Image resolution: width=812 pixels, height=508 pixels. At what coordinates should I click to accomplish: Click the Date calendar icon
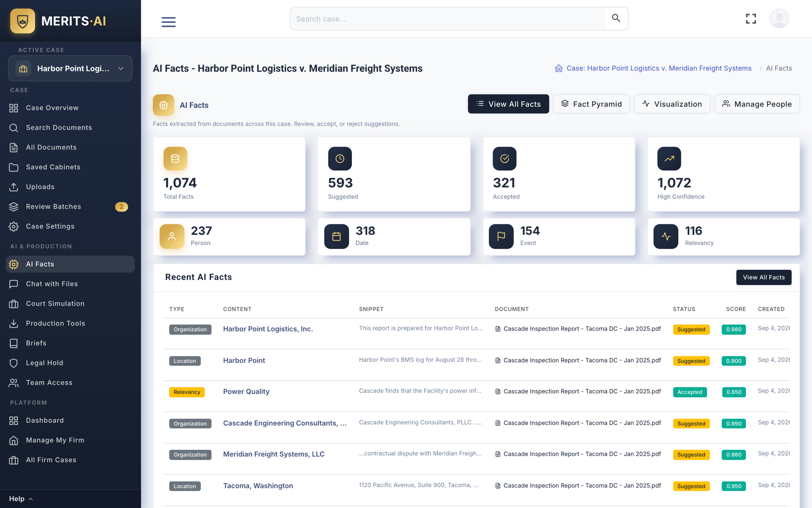tap(337, 236)
